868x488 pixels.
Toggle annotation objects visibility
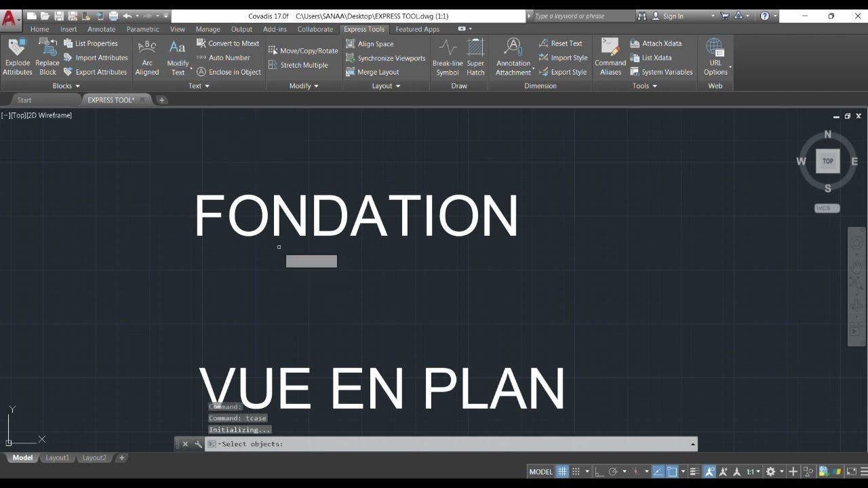click(709, 472)
